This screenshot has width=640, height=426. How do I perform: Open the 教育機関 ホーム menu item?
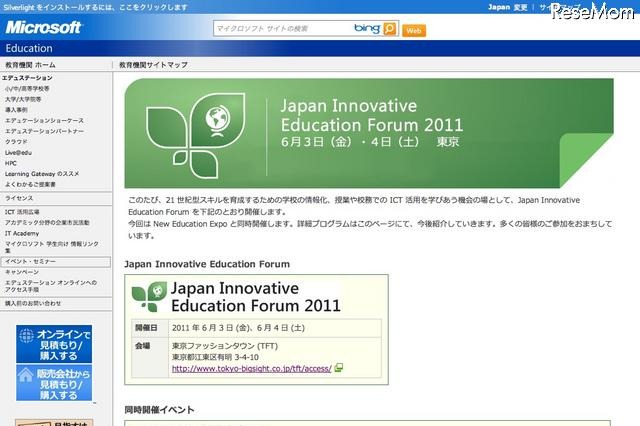tap(30, 65)
